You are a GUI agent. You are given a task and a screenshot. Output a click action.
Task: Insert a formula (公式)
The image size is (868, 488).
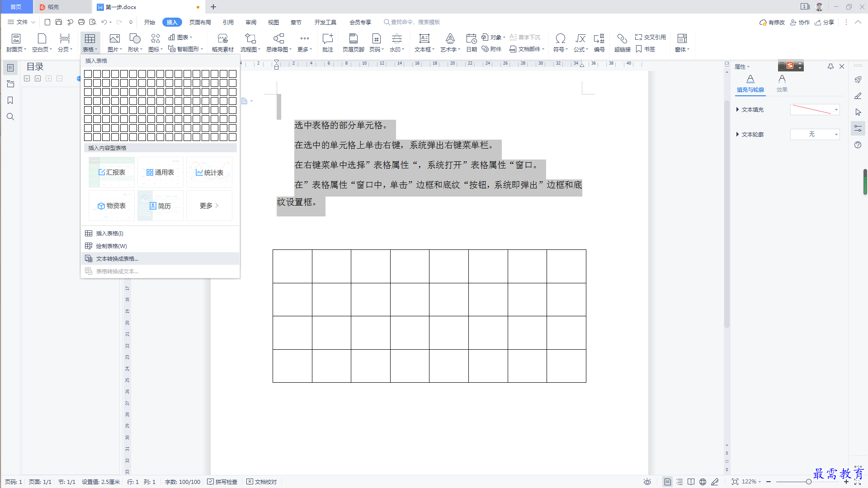click(581, 43)
